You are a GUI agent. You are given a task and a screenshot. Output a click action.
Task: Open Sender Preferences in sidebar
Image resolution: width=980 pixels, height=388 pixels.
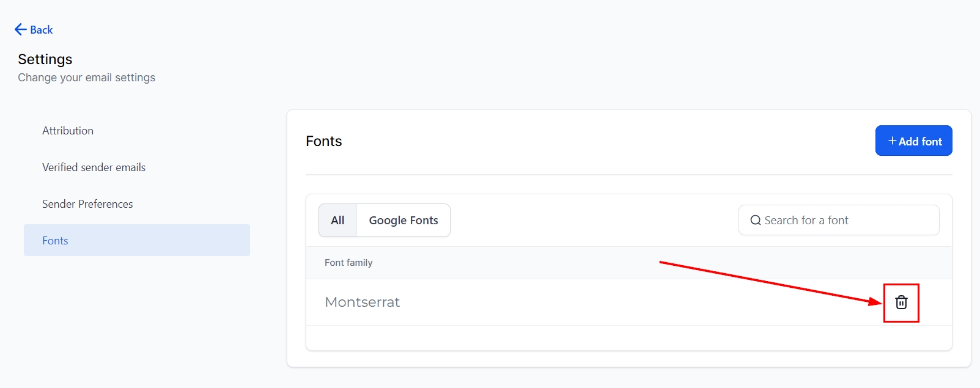(87, 204)
